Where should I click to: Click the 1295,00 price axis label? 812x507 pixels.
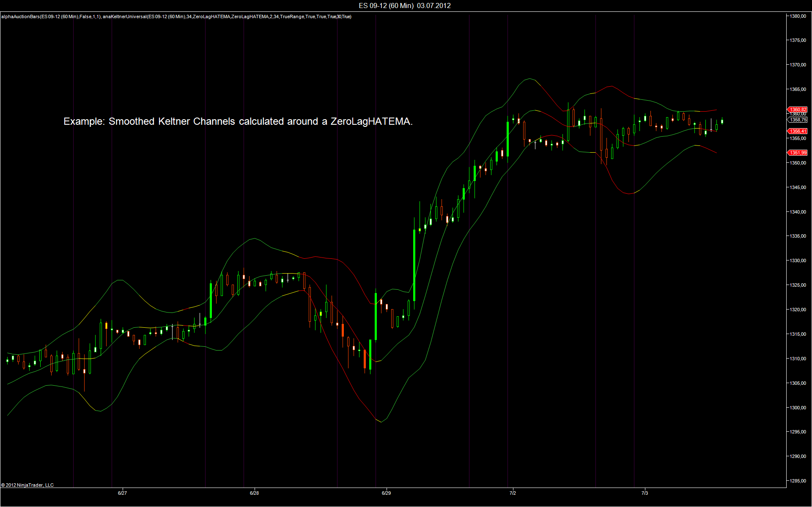coord(798,432)
